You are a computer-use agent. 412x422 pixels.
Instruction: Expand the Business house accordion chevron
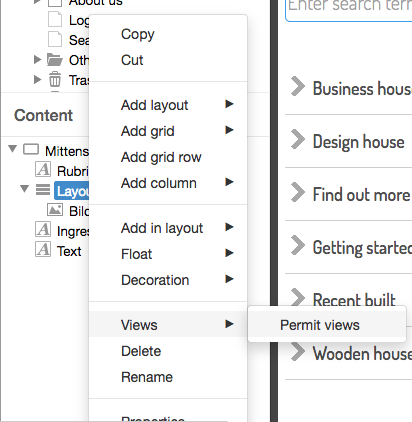pos(298,86)
